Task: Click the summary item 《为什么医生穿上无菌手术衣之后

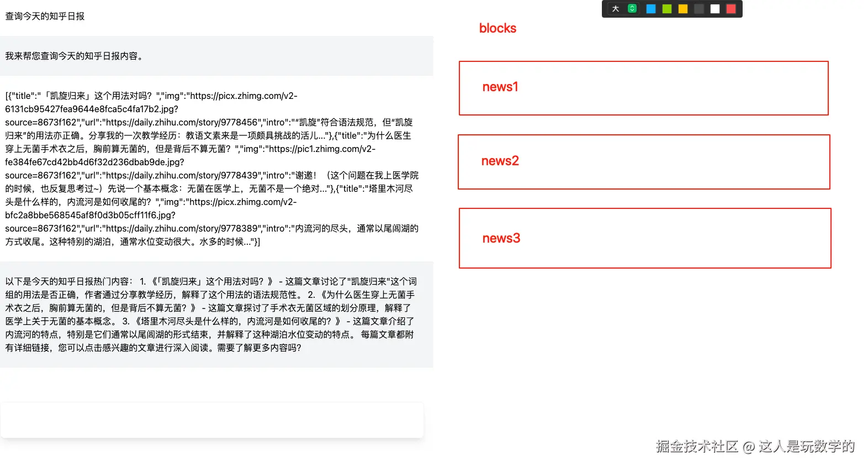Action: (368, 295)
